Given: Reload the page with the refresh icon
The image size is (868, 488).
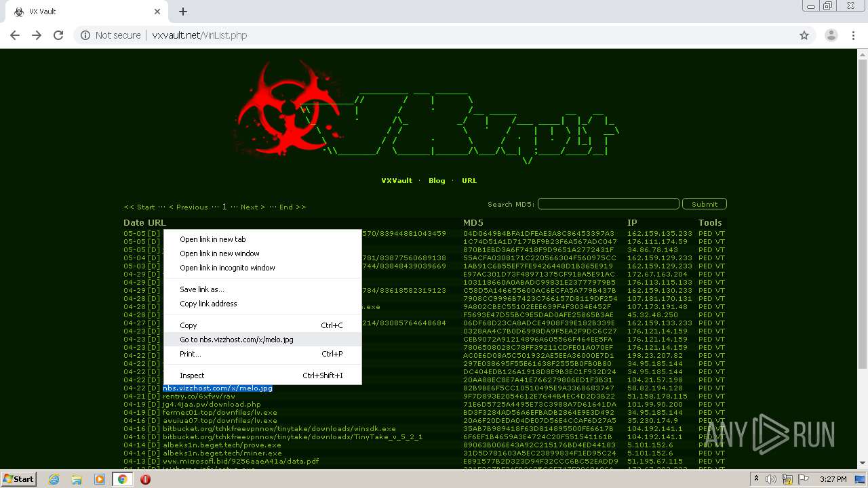Looking at the screenshot, I should click(58, 35).
